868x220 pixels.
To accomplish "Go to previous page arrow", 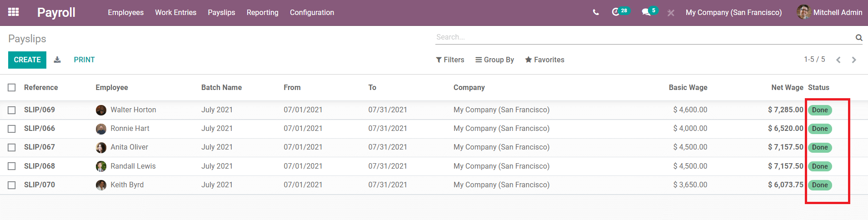I will coord(838,60).
